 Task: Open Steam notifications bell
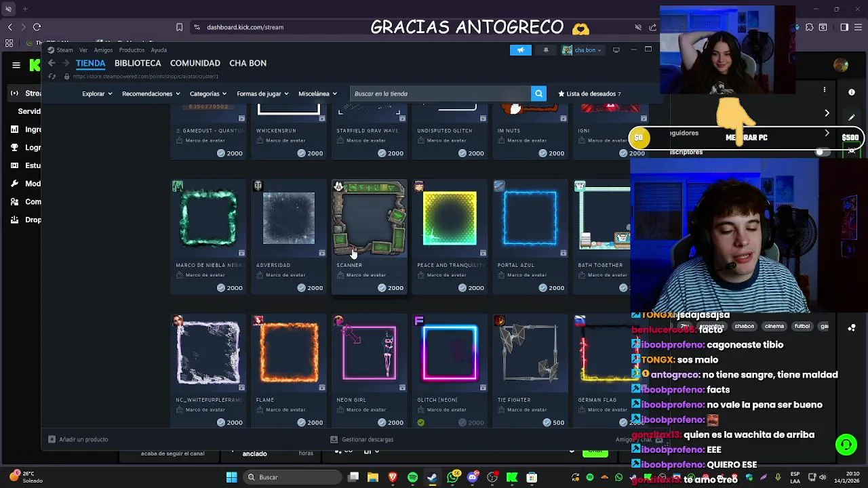546,49
